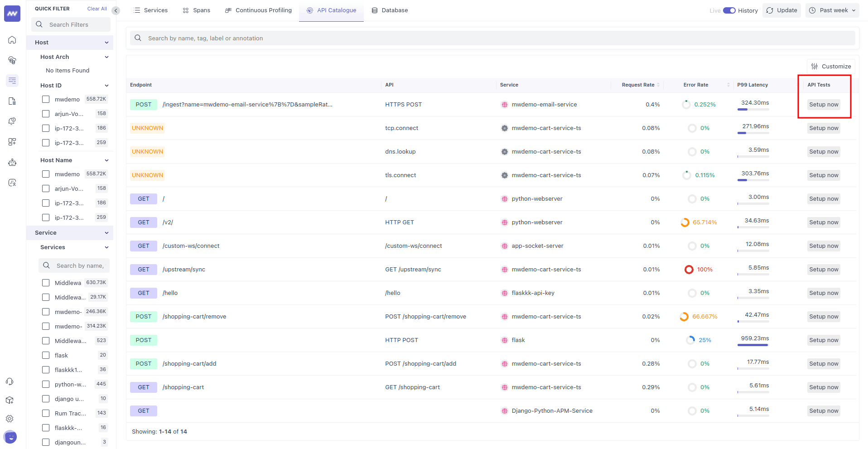This screenshot has width=868, height=449.
Task: Collapse the Host Arch filter section
Action: point(106,57)
